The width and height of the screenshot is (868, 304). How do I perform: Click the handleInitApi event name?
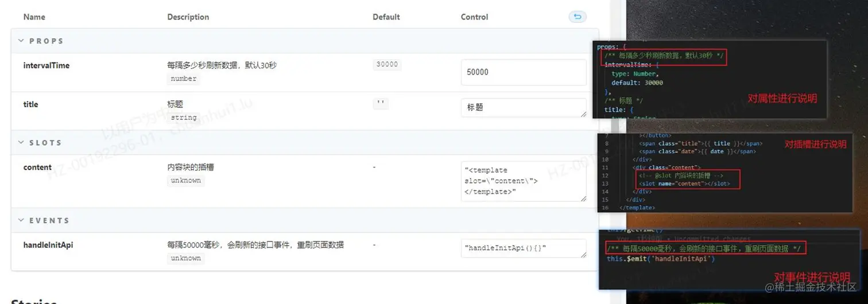click(x=48, y=245)
